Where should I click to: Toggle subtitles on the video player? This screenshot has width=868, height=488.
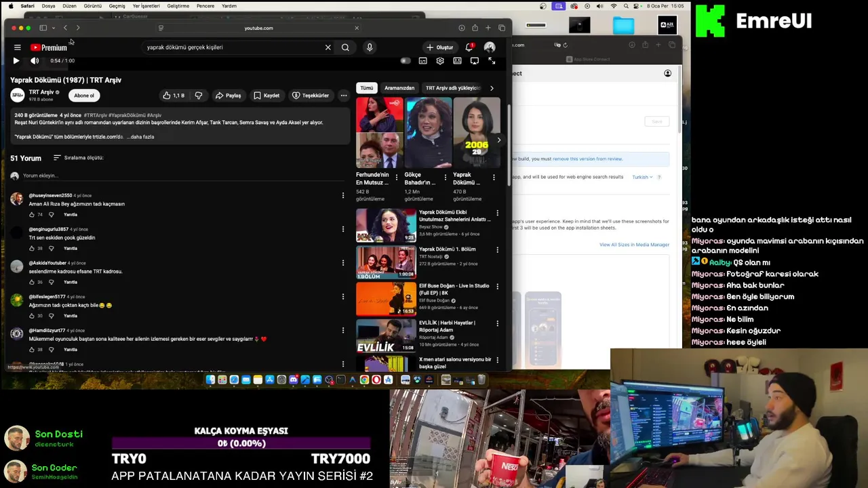[x=422, y=61]
